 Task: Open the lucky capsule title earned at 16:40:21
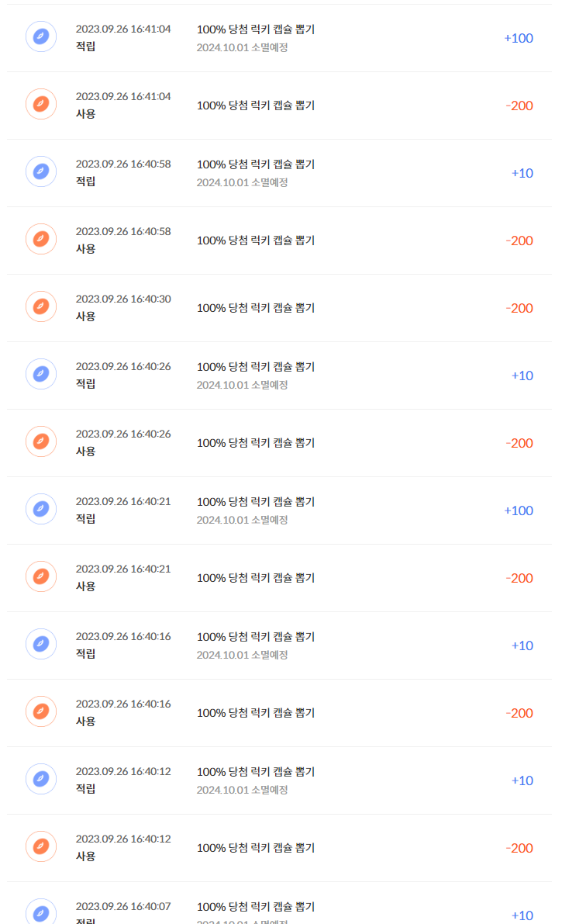click(256, 502)
